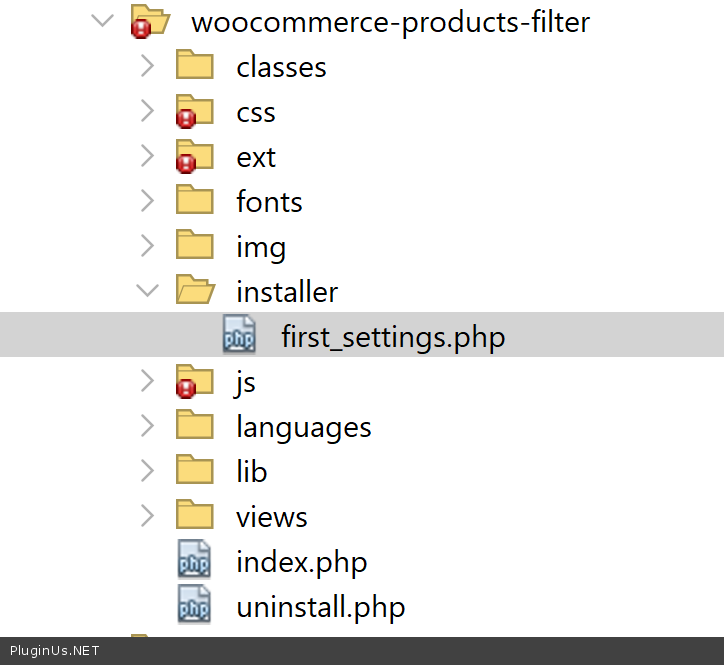Click the open installer folder icon
This screenshot has width=724, height=665.
[x=195, y=292]
